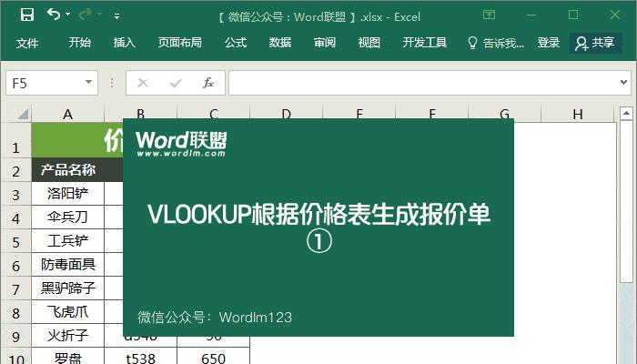Viewport: 637px width, 364px height.
Task: Click the Enter checkmark icon in formula bar
Action: click(x=176, y=83)
